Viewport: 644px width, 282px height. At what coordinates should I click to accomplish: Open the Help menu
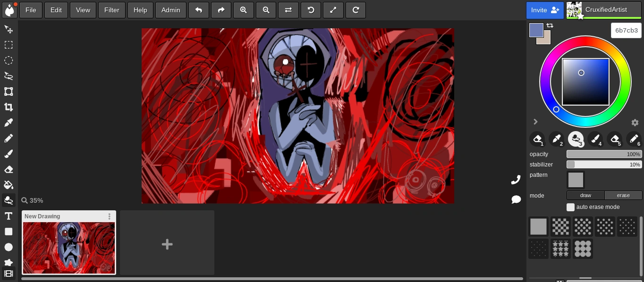point(140,10)
